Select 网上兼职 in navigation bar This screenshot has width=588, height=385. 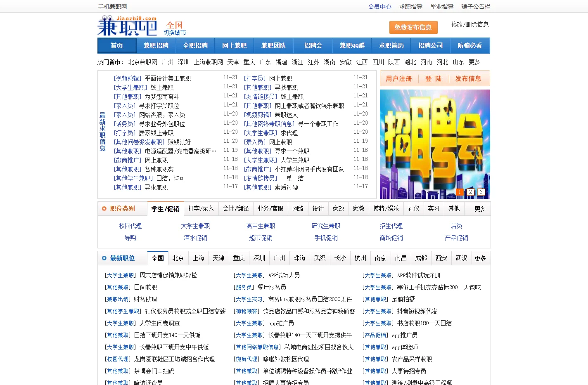point(235,45)
